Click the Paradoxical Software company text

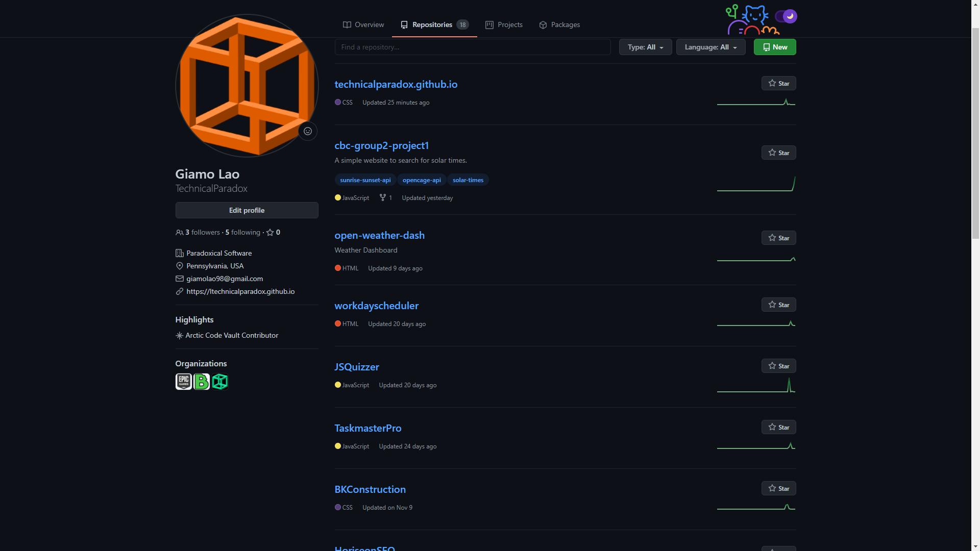pos(219,253)
